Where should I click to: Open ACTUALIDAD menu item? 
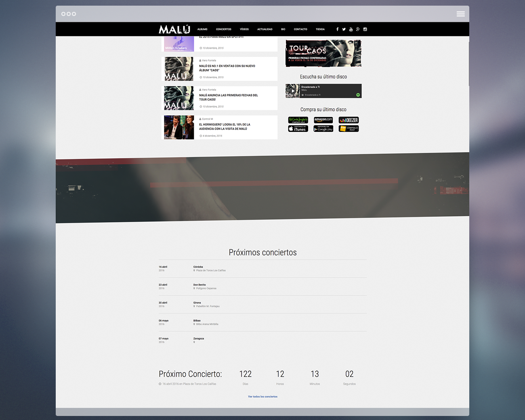265,29
